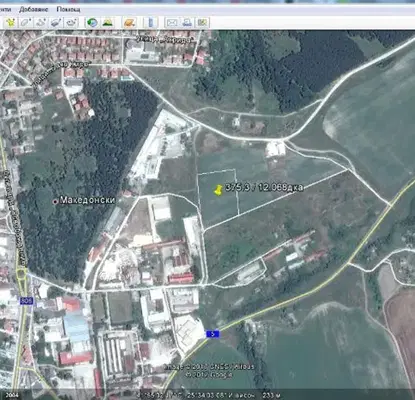The height and width of the screenshot is (400, 415).
Task: Click the Македонски place label
Action: (x=87, y=200)
